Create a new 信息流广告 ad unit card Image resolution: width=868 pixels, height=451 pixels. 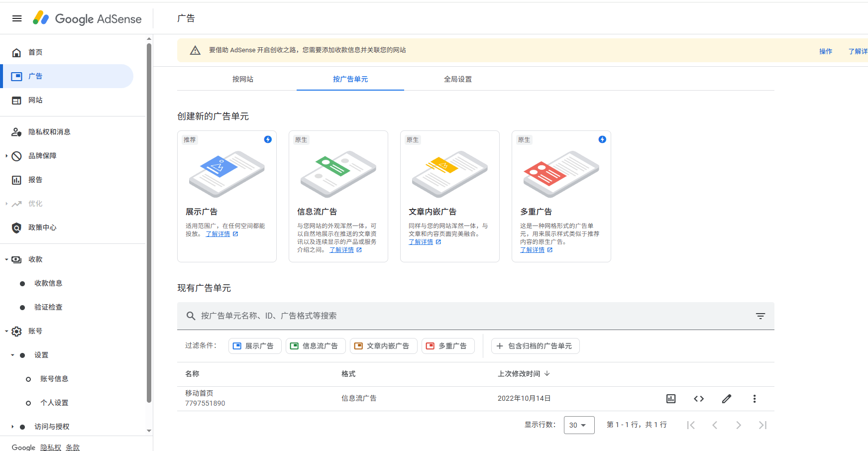[338, 196]
